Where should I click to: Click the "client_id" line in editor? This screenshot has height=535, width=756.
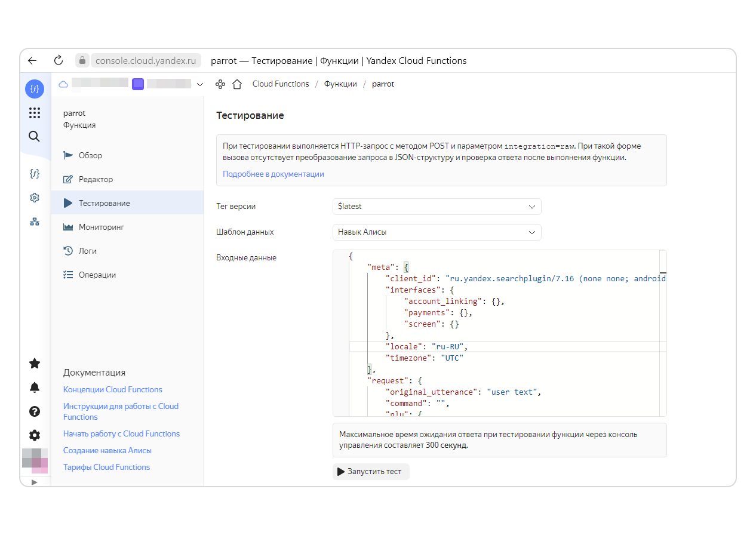[525, 278]
